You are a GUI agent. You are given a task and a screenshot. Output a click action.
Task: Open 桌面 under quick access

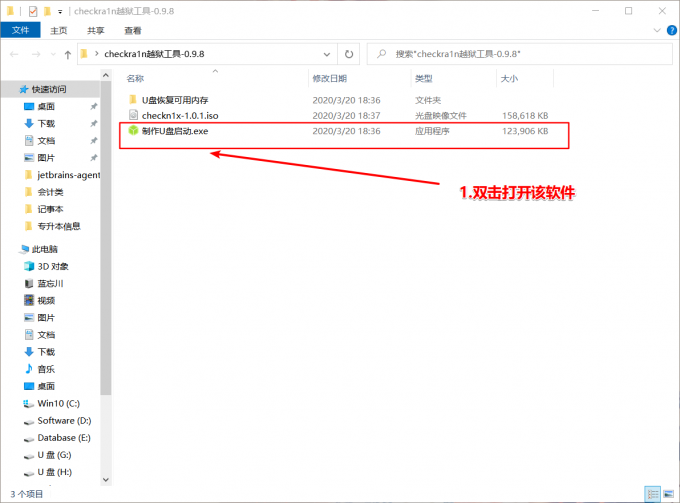[x=46, y=106]
